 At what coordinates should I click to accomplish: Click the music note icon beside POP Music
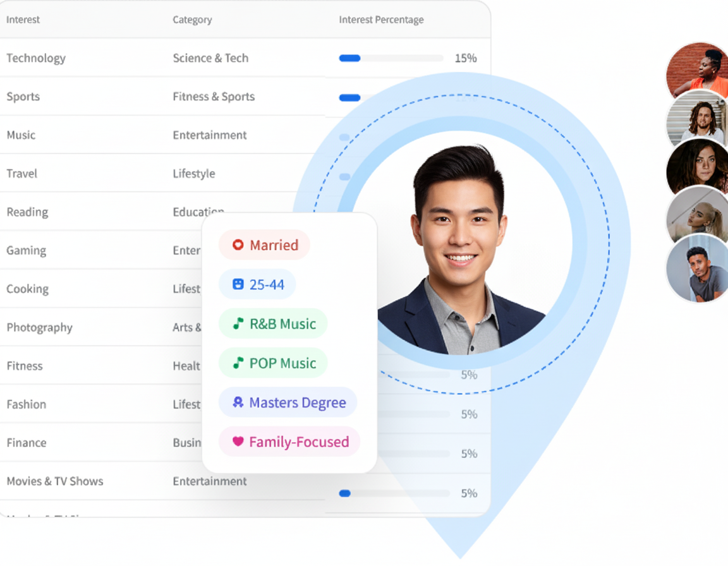[x=238, y=363]
